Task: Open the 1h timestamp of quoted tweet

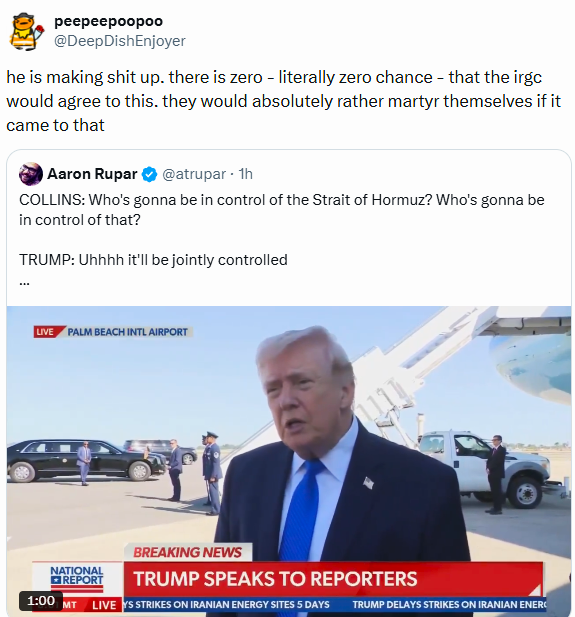Action: point(246,174)
